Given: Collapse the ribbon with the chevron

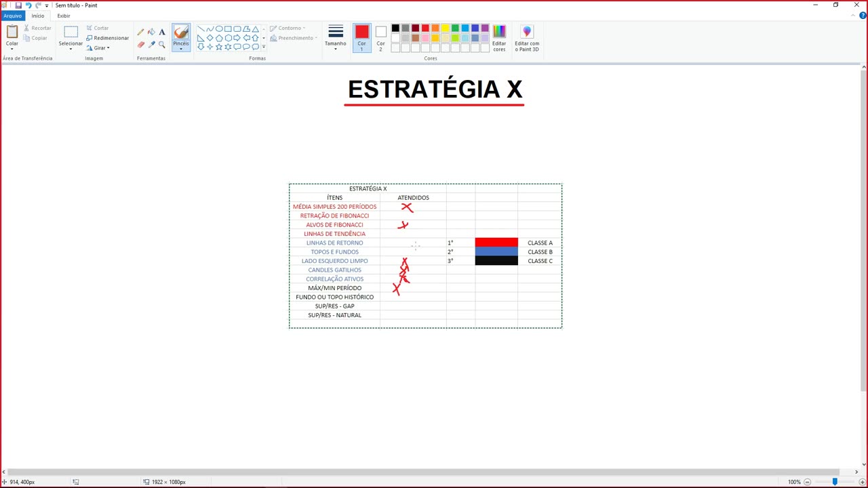Looking at the screenshot, I should pyautogui.click(x=854, y=16).
